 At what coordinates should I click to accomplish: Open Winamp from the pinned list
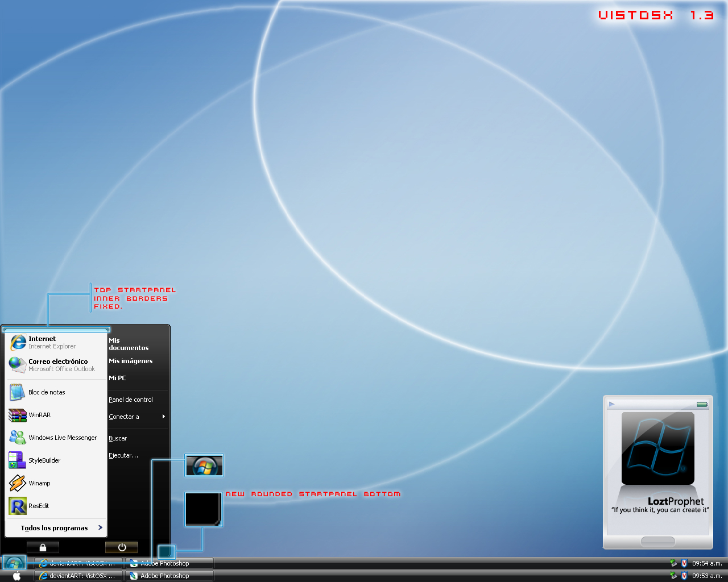pos(56,483)
